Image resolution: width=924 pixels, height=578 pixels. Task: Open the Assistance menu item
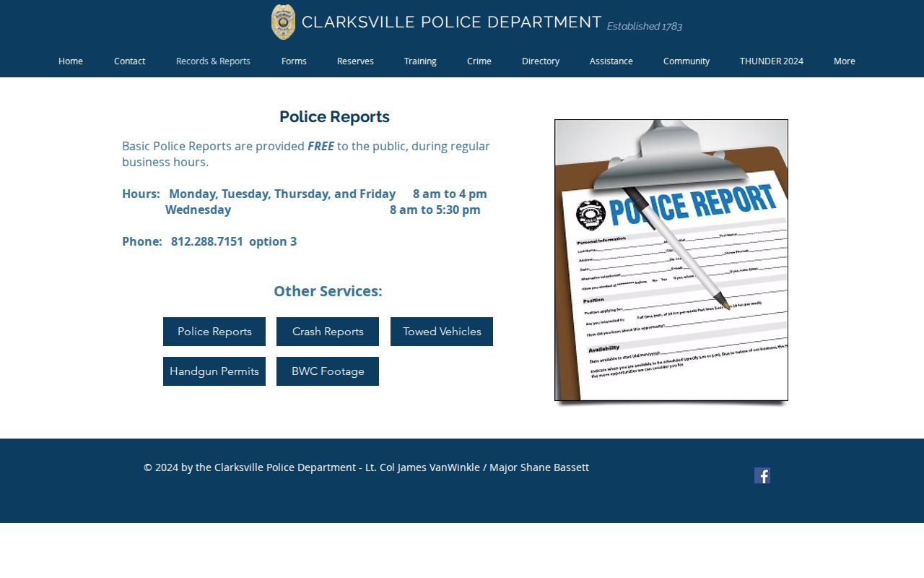point(611,61)
